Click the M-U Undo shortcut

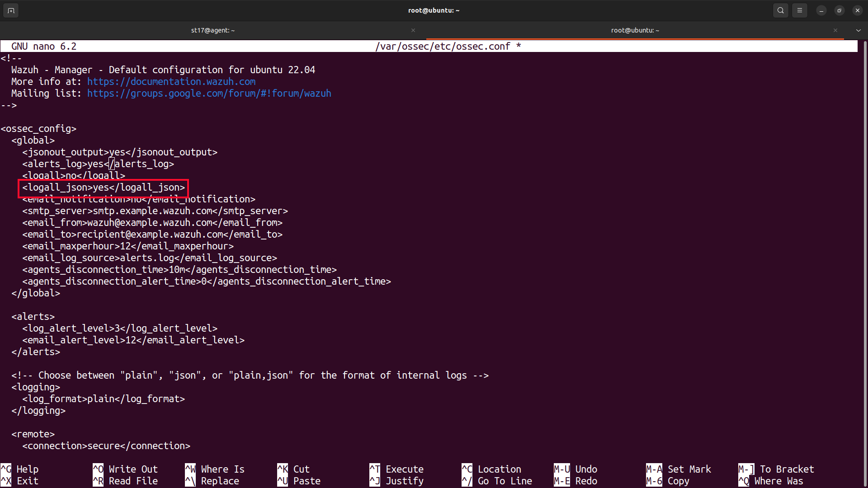tap(576, 469)
